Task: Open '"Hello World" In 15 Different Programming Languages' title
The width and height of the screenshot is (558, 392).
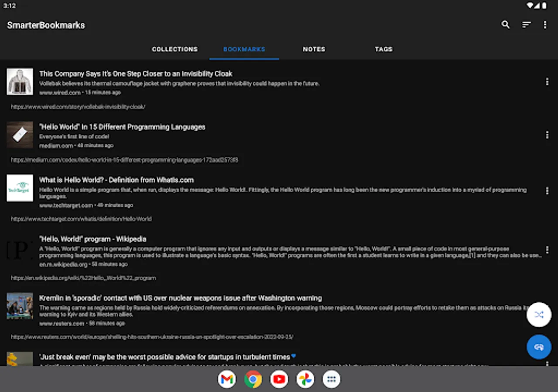Action: (122, 127)
